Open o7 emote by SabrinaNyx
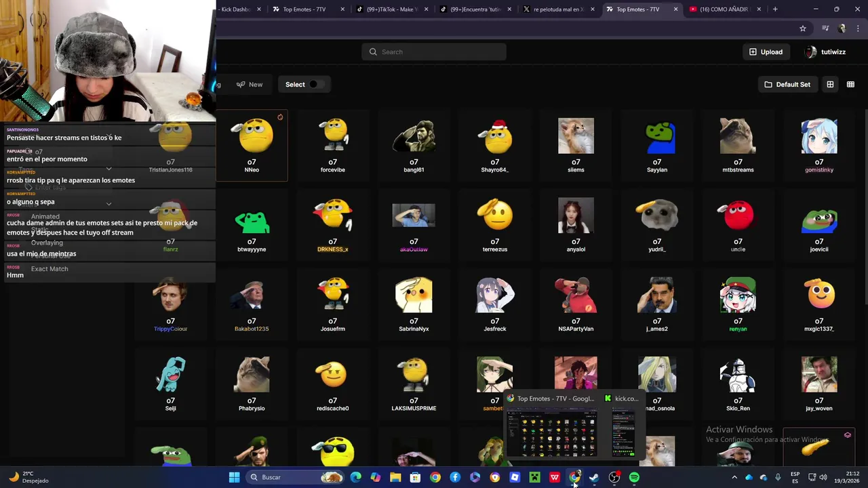This screenshot has height=488, width=868. [x=414, y=305]
